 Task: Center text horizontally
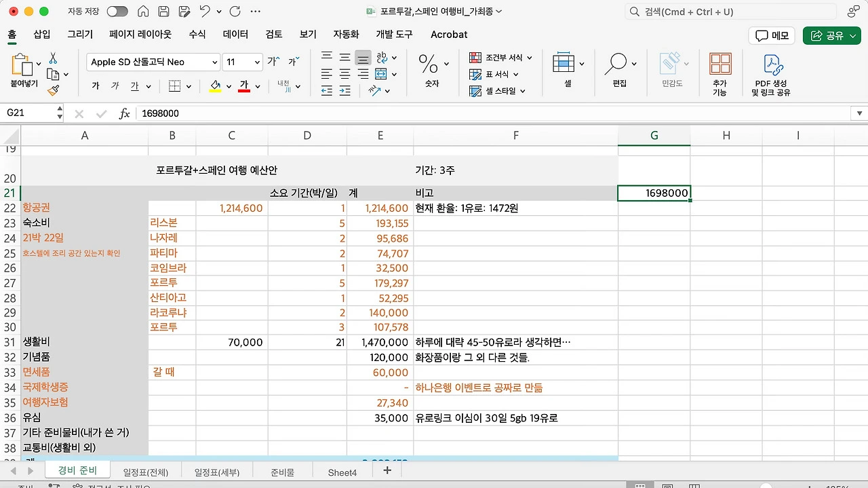click(345, 74)
